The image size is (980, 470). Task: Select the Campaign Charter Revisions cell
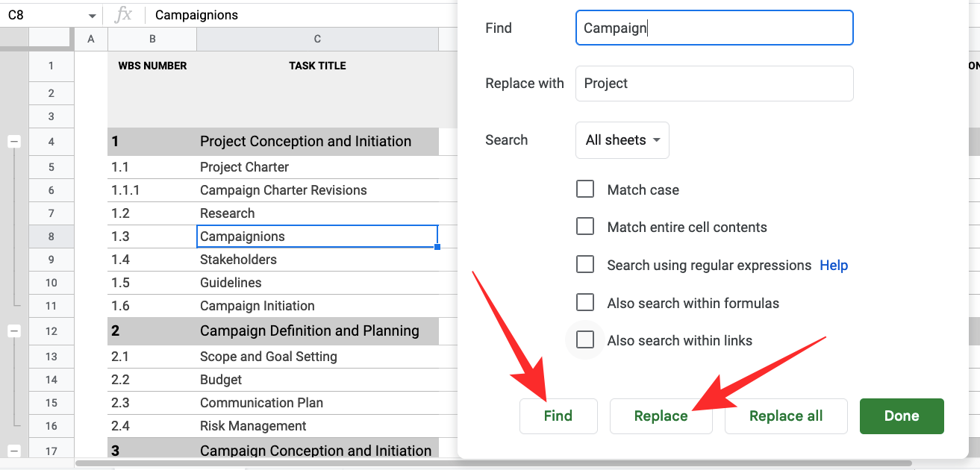[317, 190]
